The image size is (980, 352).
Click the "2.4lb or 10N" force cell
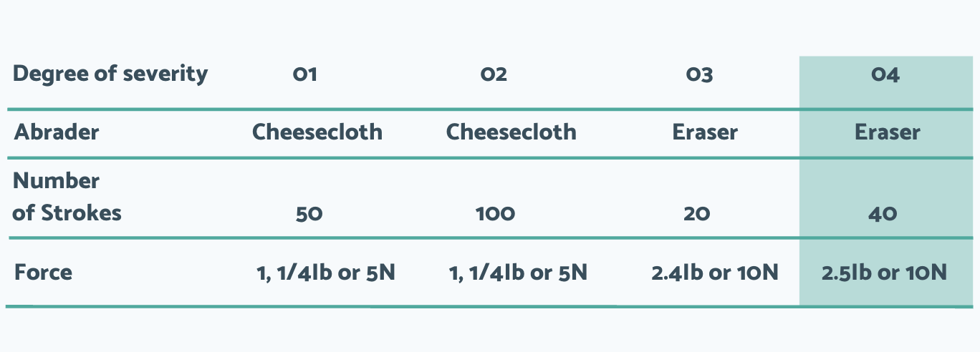click(715, 273)
